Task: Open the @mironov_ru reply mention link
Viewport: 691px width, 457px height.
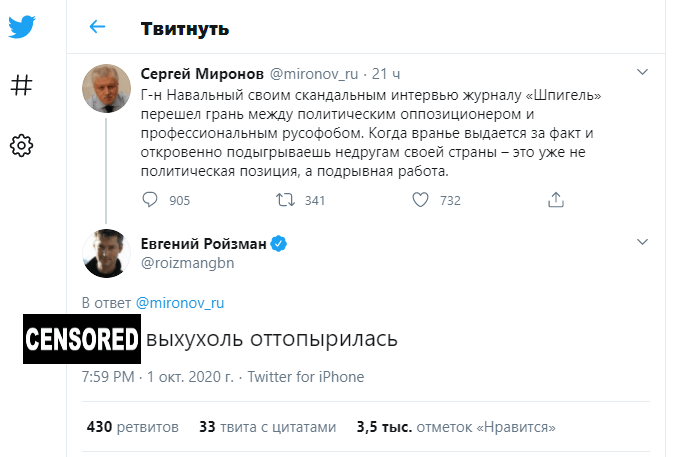Action: [x=180, y=303]
